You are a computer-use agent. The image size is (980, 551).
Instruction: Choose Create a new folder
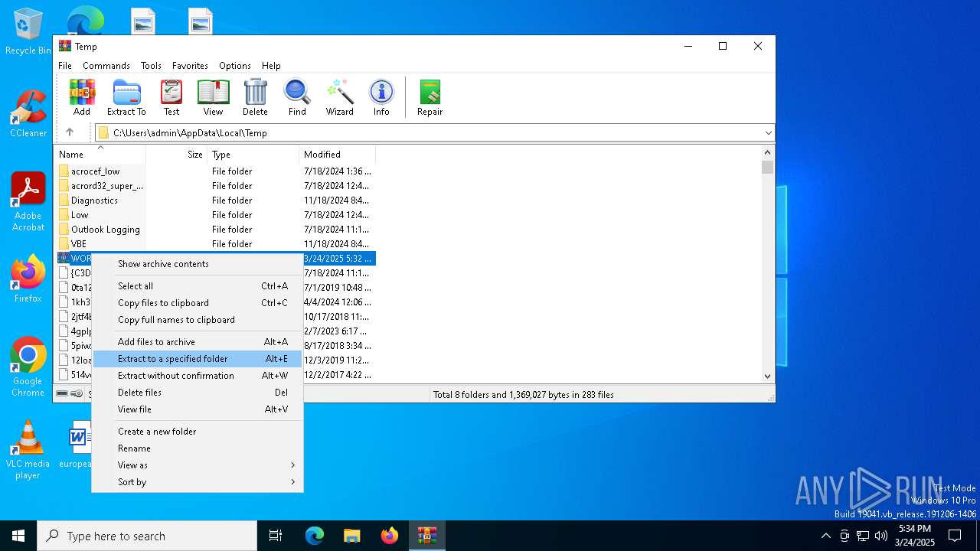[198, 432]
